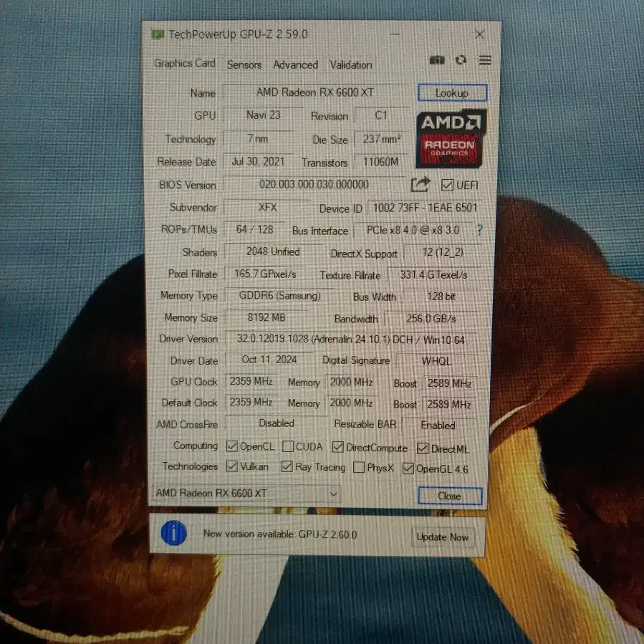Click the Driver Date value Oct 11, 2024
This screenshot has height=644, width=644.
[269, 360]
